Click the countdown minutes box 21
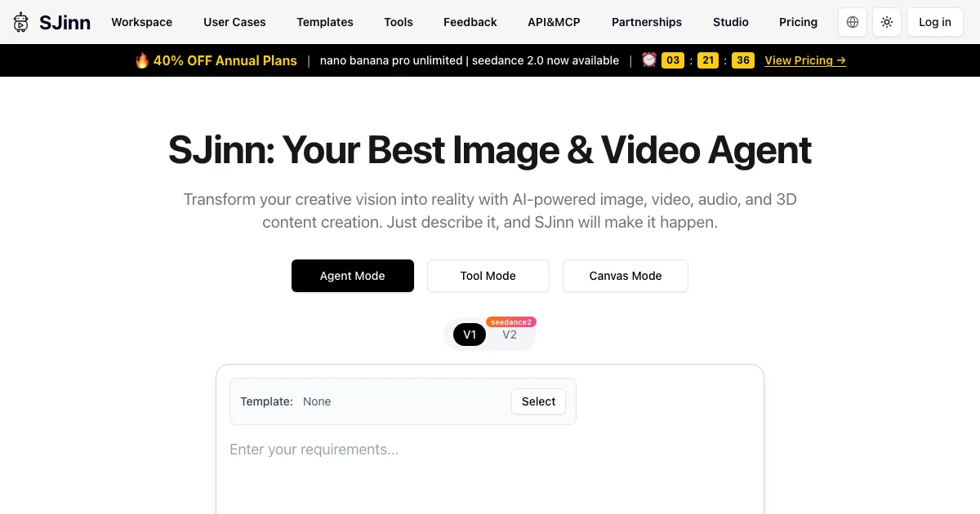The height and width of the screenshot is (514, 980). 708,60
